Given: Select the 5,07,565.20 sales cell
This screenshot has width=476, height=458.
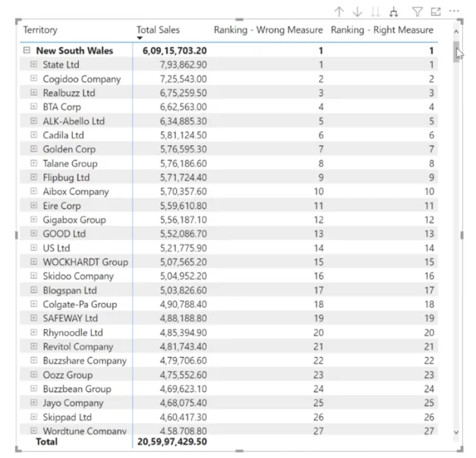Looking at the screenshot, I should (x=184, y=262).
